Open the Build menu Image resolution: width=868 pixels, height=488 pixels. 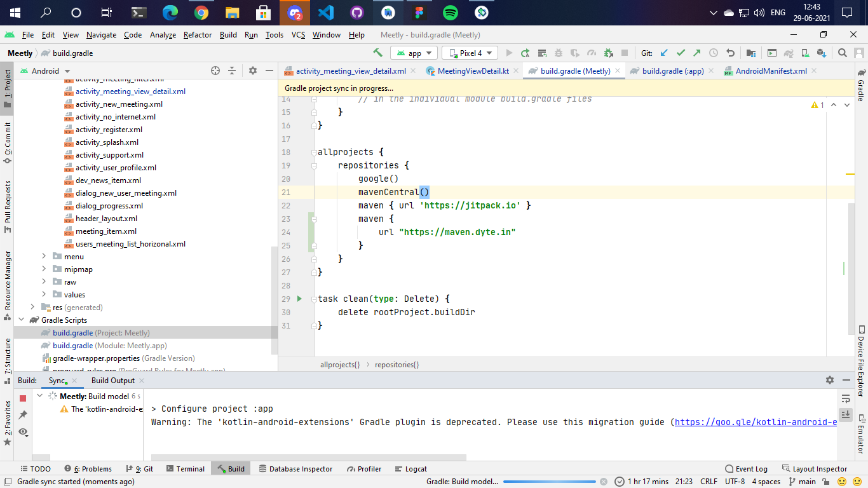click(228, 35)
